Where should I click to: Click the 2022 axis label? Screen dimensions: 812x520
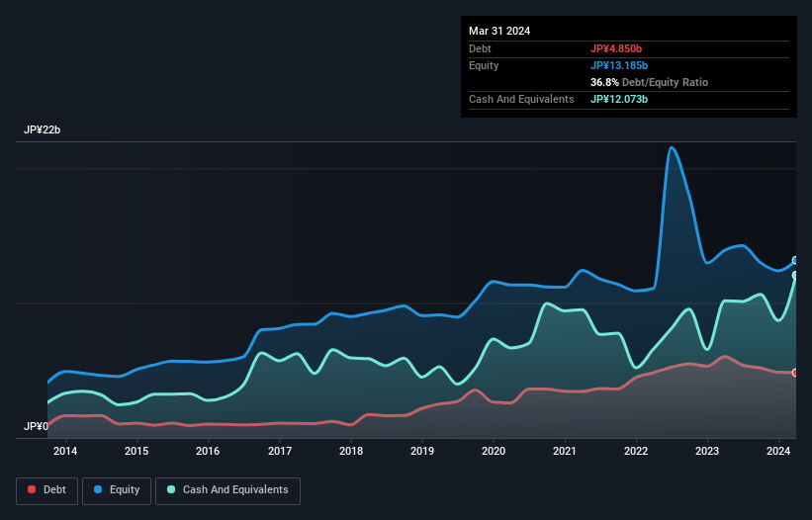tap(636, 451)
